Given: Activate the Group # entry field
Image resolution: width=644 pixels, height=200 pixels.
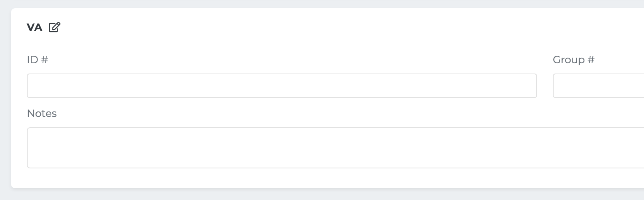Looking at the screenshot, I should (598, 86).
